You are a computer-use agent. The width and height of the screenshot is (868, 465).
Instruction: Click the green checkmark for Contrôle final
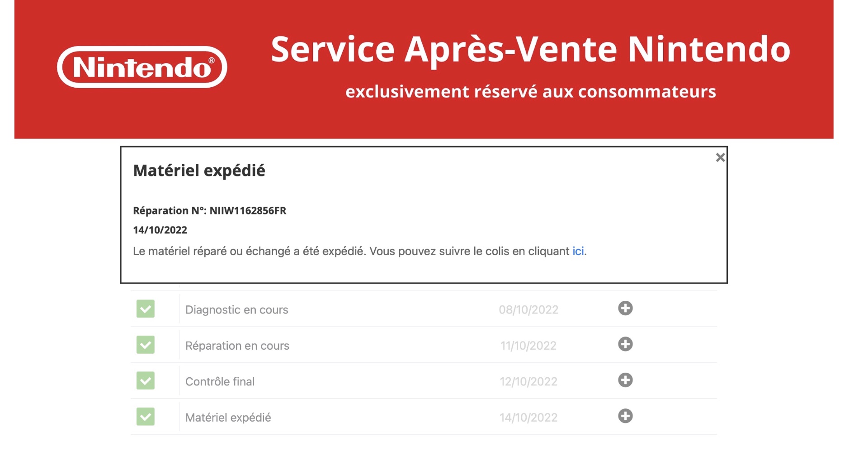pyautogui.click(x=146, y=381)
